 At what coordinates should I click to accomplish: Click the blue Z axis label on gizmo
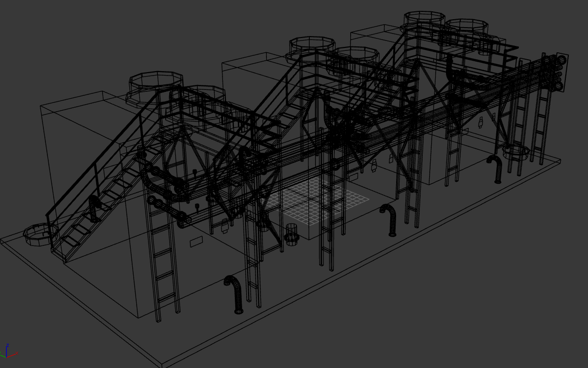click(7, 345)
